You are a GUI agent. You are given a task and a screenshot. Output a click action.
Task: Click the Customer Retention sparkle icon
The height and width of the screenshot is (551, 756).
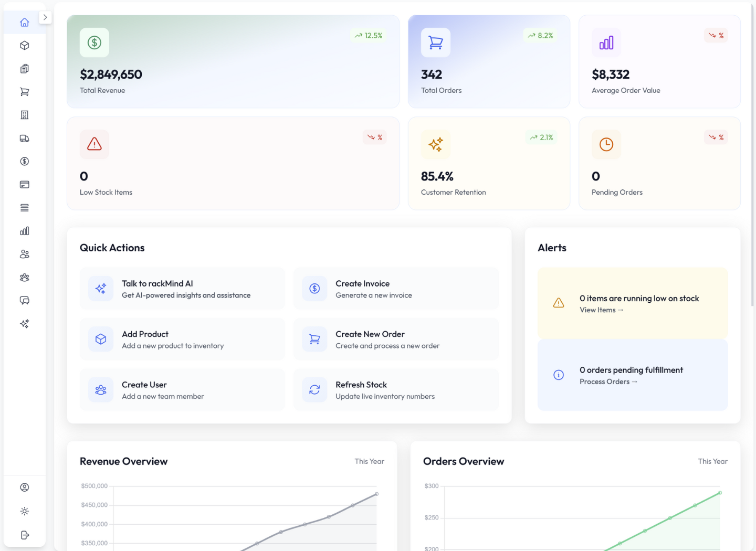(x=436, y=144)
